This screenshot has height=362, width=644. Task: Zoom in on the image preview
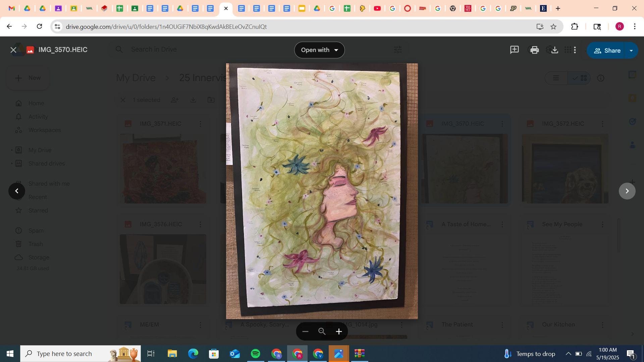(x=339, y=332)
